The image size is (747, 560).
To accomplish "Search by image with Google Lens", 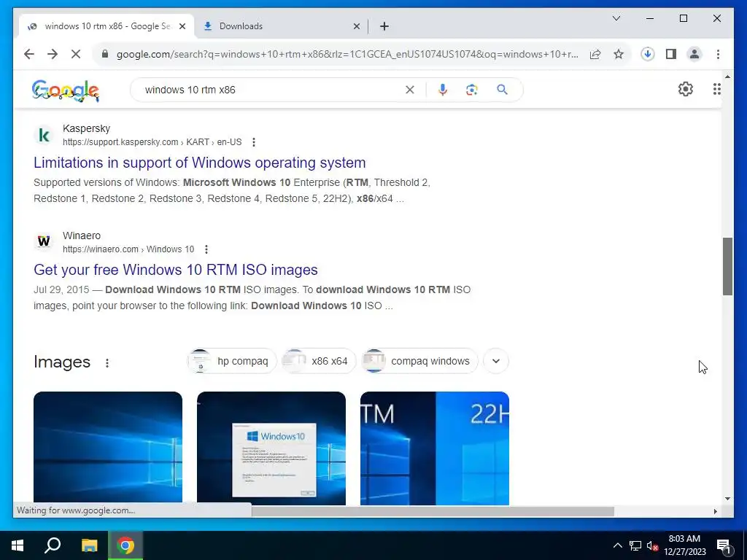I will pos(472,90).
